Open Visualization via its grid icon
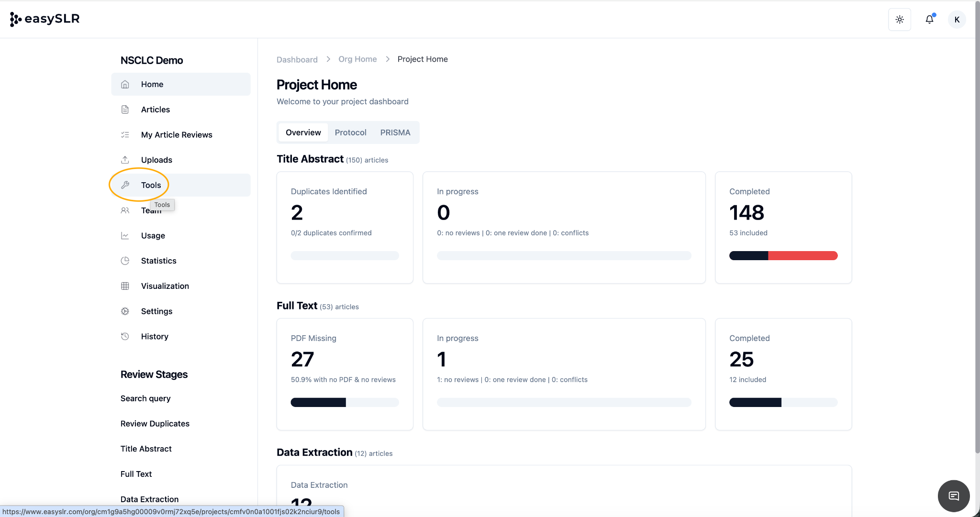980x517 pixels. coord(125,286)
